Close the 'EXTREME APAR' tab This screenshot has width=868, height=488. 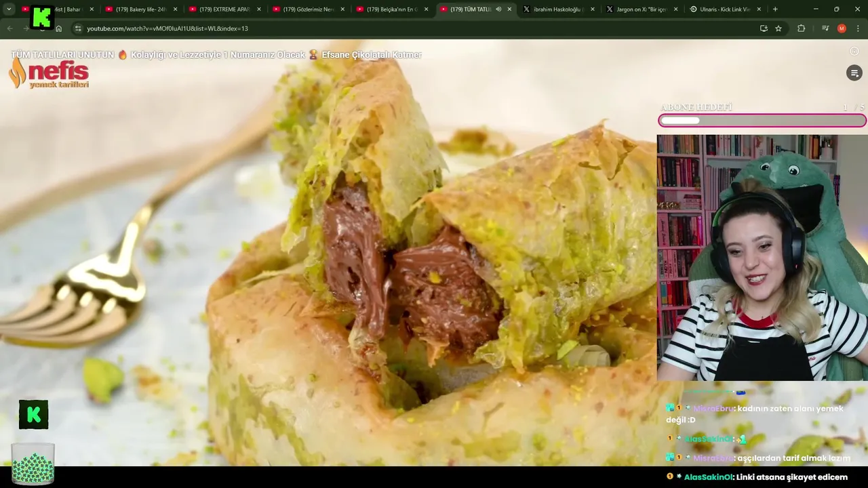point(259,9)
